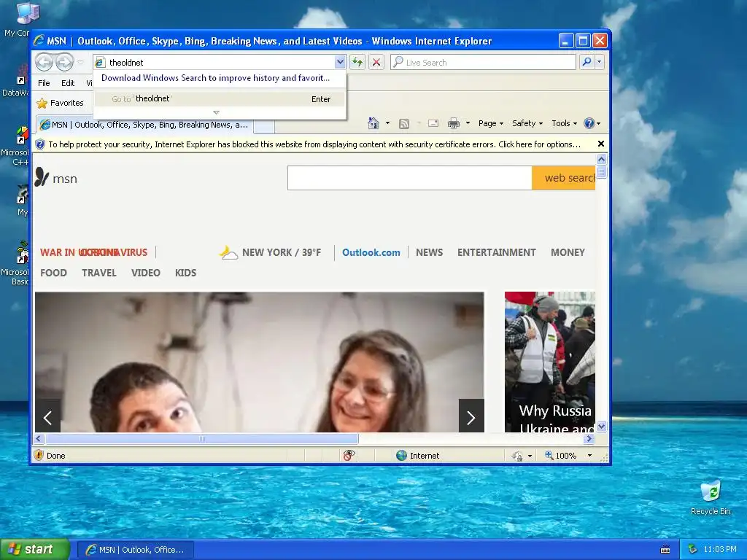Screen dimensions: 747x560
Task: Select 'Download Windows Search' suggestion link
Action: coord(215,78)
